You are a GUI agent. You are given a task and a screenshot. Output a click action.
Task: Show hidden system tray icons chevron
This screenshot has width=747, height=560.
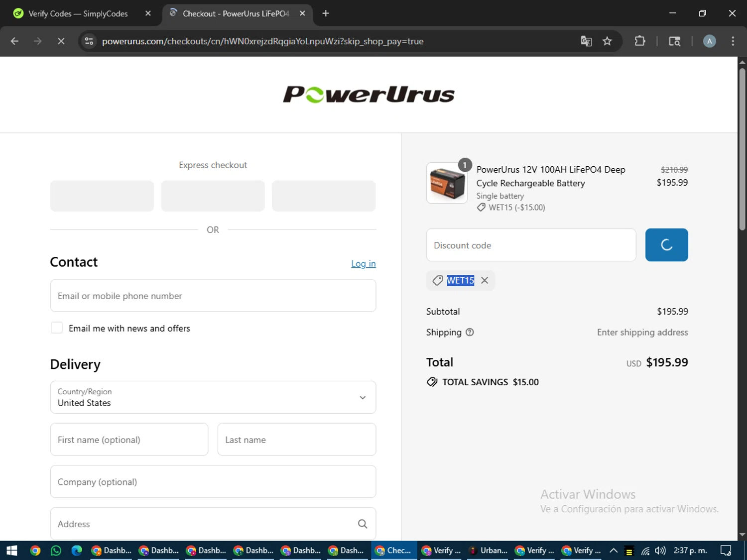(x=614, y=551)
